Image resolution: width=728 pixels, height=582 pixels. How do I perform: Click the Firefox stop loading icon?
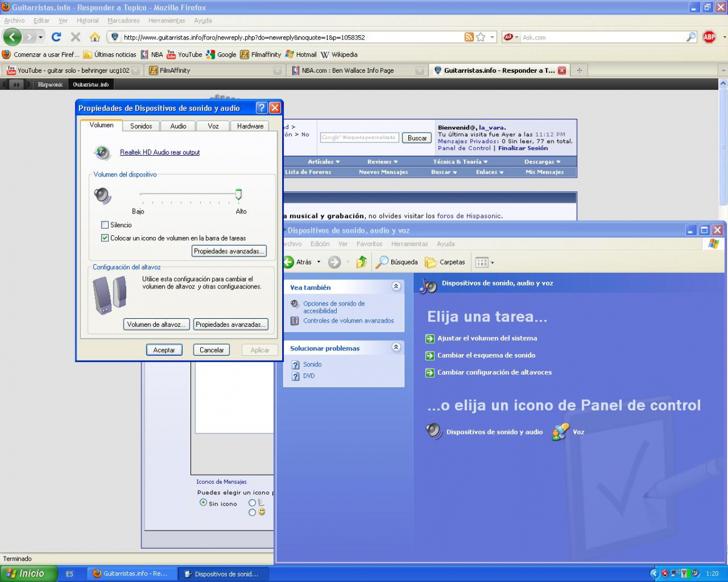pos(76,37)
